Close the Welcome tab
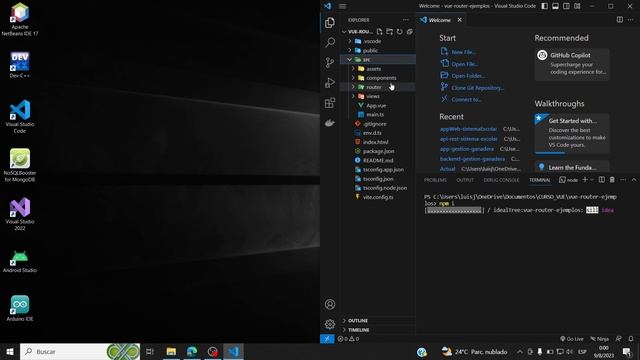This screenshot has width=640, height=360. point(459,20)
